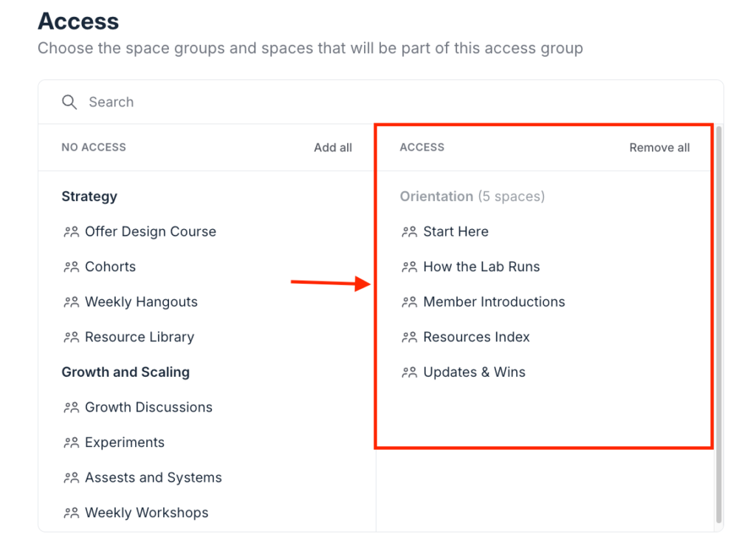Click the members icon next to Weekly Hangouts

pyautogui.click(x=71, y=302)
